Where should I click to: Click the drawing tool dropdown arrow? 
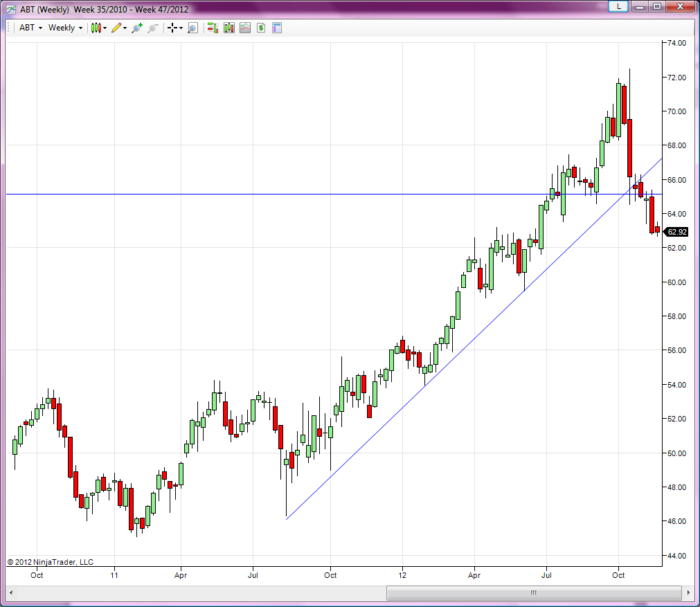coord(123,28)
